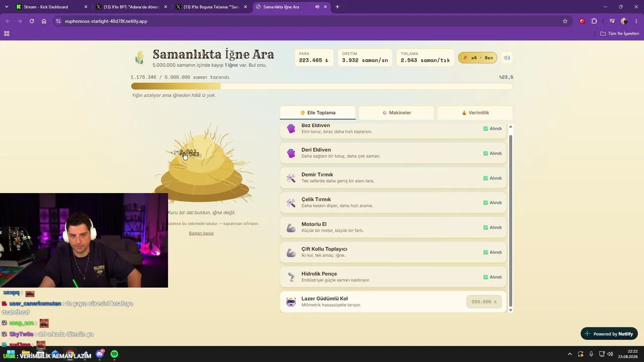The width and height of the screenshot is (644, 362).
Task: Open the Chrome three-dot menu
Action: point(636,21)
